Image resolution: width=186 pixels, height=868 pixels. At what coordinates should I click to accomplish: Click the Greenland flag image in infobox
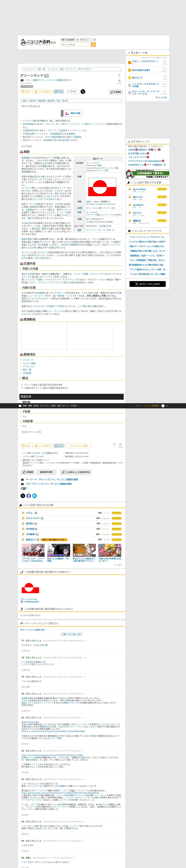point(102,187)
